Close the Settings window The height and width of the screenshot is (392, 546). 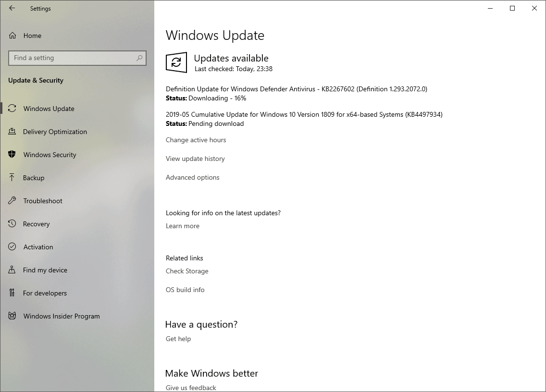coord(534,8)
